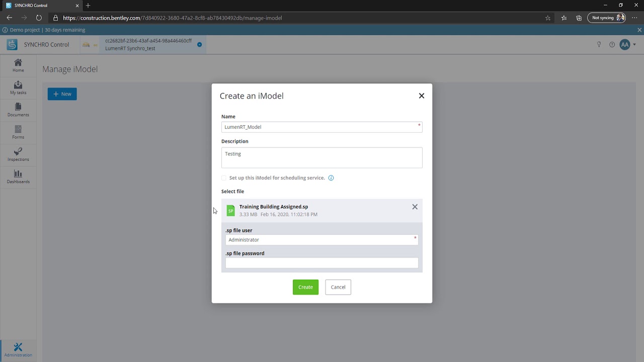Screen dimensions: 644x362
Task: Click the scheduling service info icon
Action: tap(331, 178)
